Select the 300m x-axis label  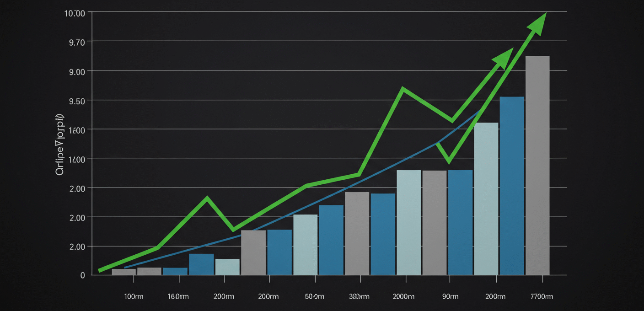point(359,296)
